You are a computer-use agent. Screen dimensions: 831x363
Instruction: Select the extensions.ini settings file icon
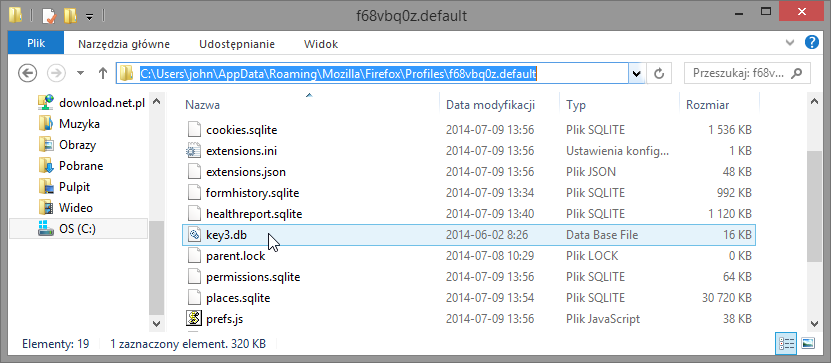pyautogui.click(x=194, y=151)
